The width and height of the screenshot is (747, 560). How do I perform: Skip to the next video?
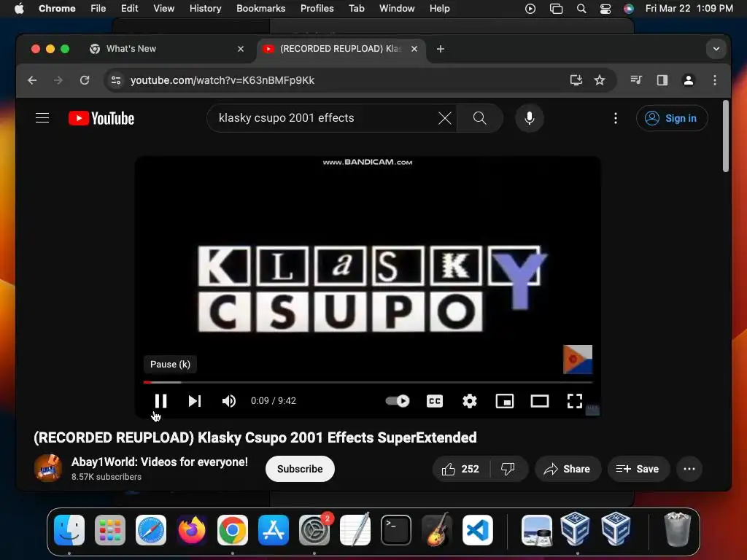tap(194, 401)
